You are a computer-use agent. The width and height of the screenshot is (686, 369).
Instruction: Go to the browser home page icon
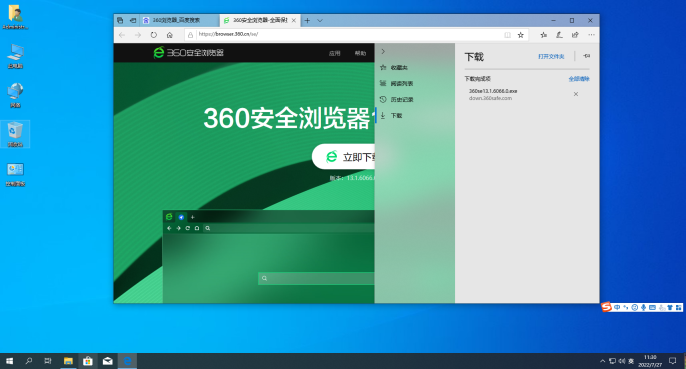tap(170, 35)
